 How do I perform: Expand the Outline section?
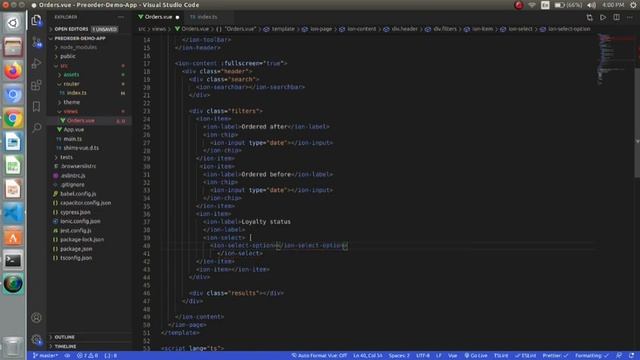[x=89, y=337]
